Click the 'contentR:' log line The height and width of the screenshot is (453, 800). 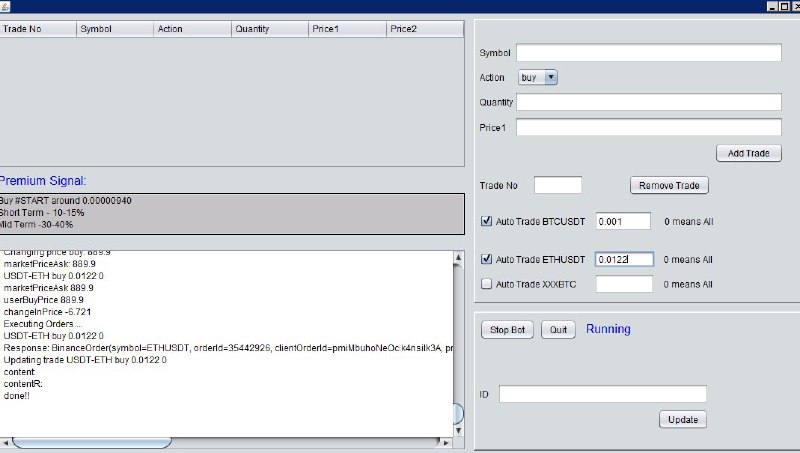tap(23, 384)
